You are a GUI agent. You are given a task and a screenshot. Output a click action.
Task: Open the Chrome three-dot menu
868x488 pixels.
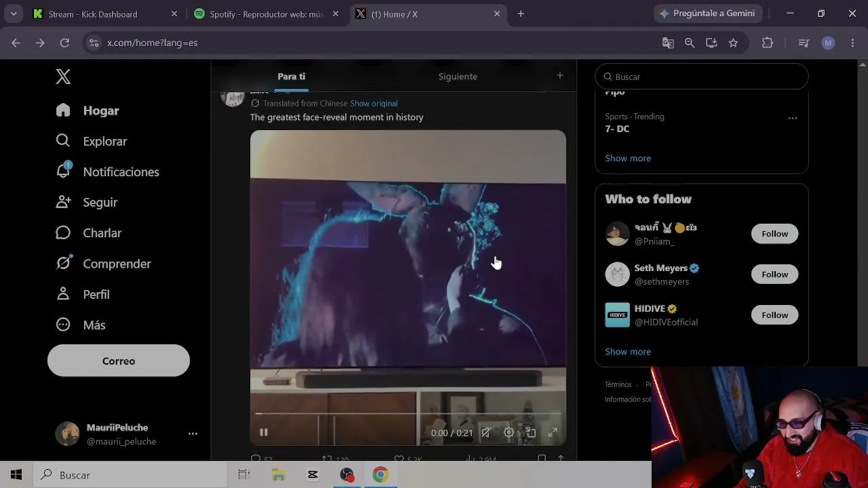[853, 43]
